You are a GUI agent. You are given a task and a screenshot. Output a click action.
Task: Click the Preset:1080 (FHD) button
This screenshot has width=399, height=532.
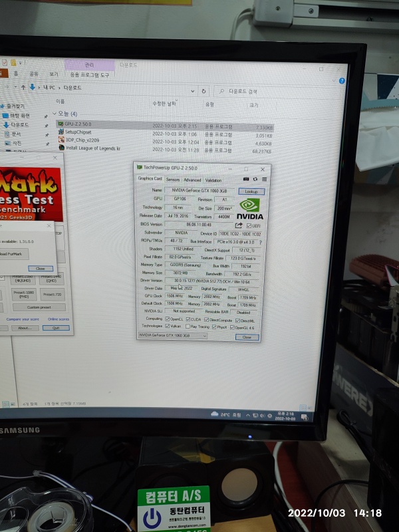24,294
